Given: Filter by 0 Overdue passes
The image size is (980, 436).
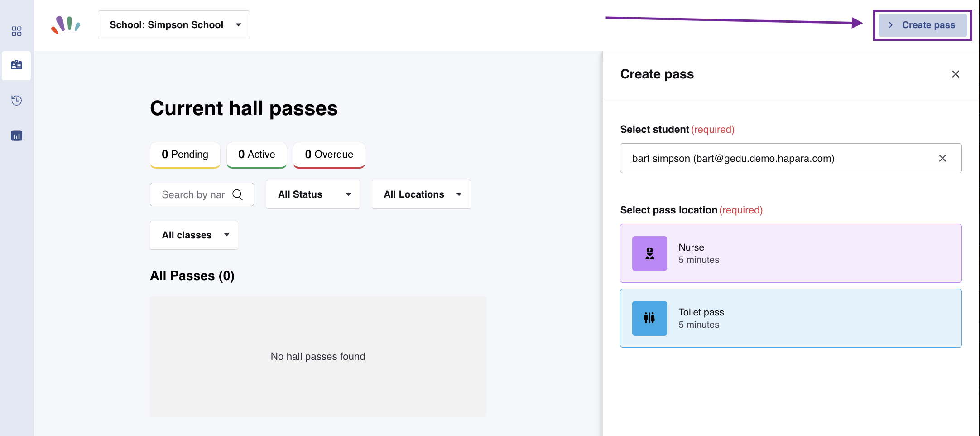Looking at the screenshot, I should pos(329,155).
